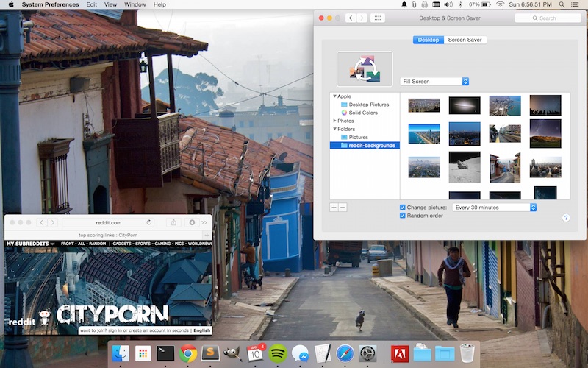Click the Wi-Fi icon in menu bar

[500, 4]
